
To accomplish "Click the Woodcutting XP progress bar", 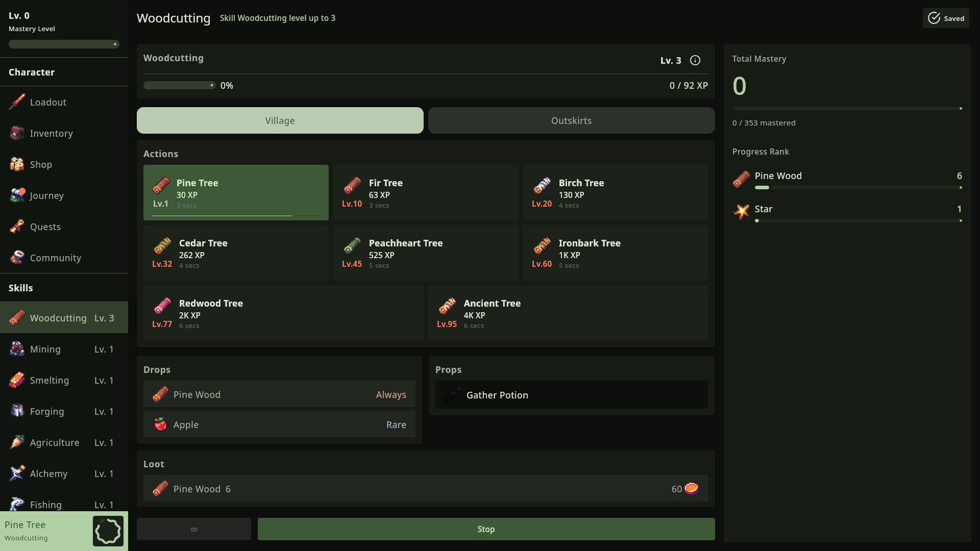I will (x=179, y=85).
